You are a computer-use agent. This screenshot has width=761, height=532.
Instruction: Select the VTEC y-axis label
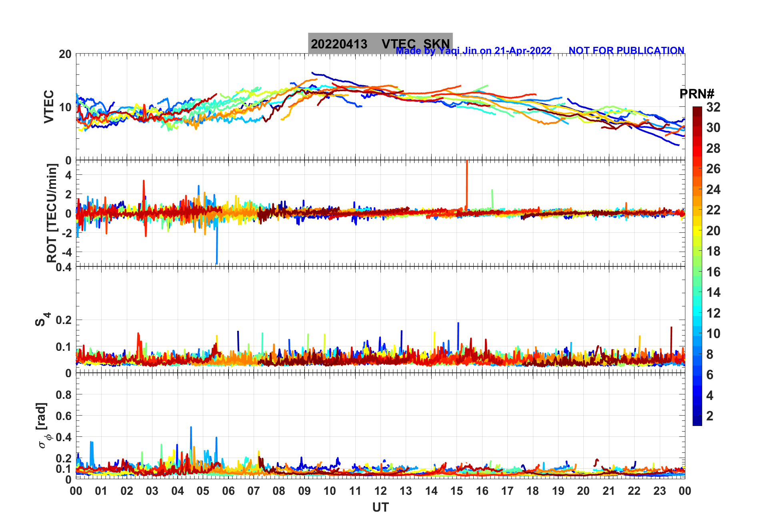(48, 107)
